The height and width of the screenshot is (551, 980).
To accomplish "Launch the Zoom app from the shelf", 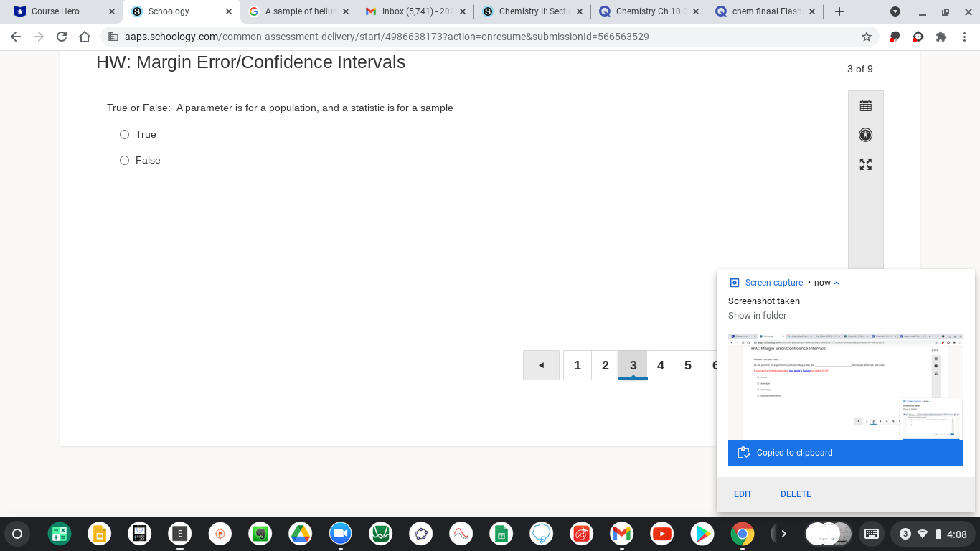I will (x=340, y=534).
